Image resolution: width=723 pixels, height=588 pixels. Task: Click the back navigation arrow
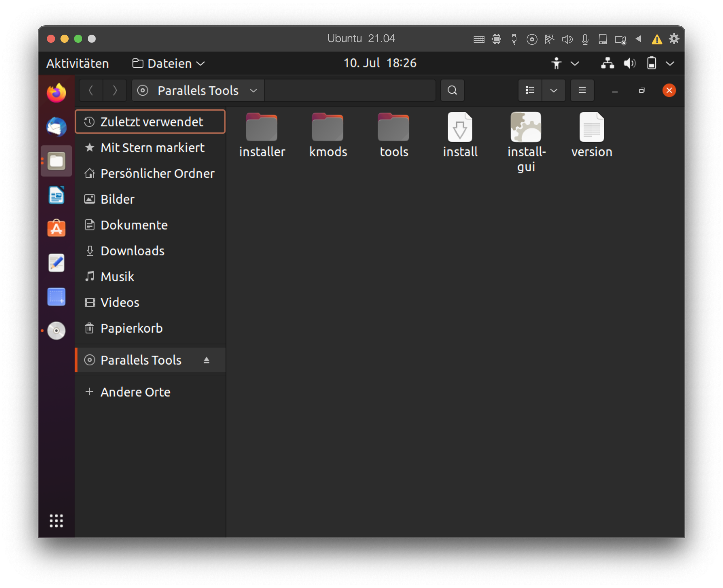[91, 91]
